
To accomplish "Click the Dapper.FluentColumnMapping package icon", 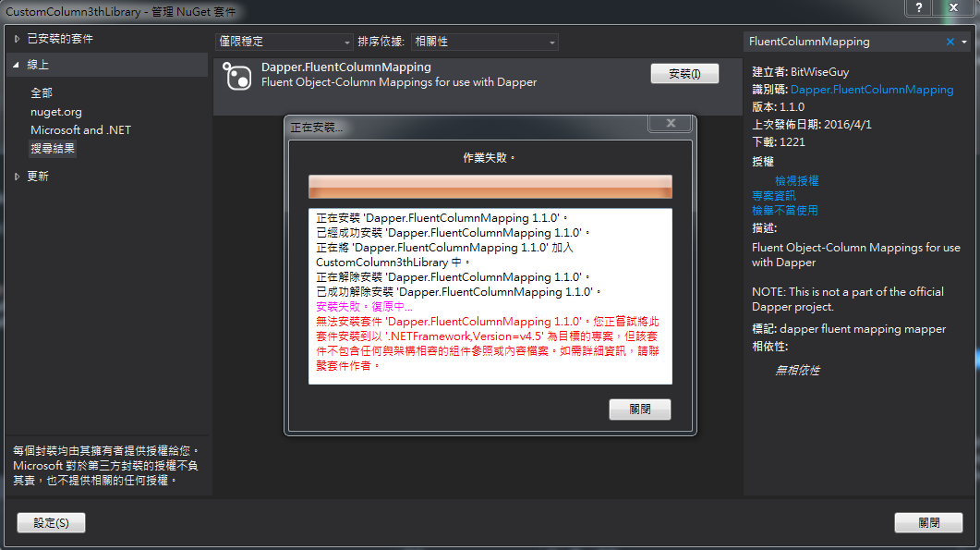I will click(x=237, y=77).
